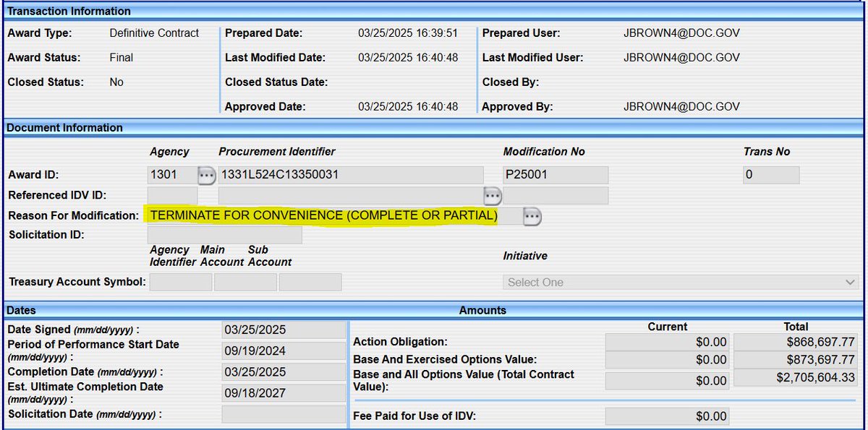Image resolution: width=868 pixels, height=430 pixels.
Task: Click the Trans No field
Action: pos(771,175)
